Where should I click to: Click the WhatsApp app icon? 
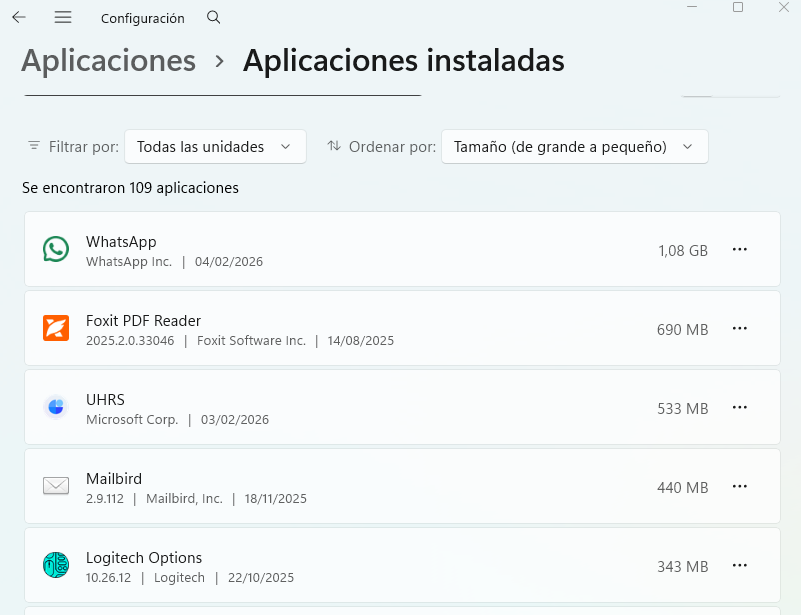click(56, 250)
